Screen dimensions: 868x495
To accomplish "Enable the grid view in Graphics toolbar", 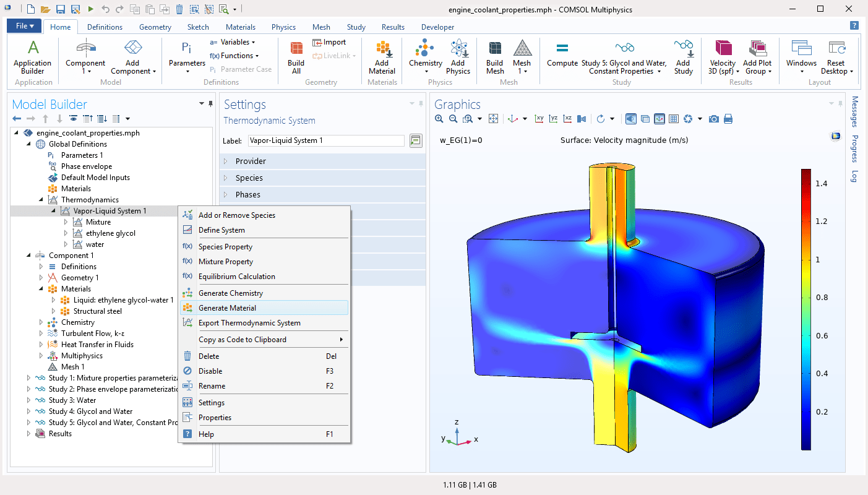I will click(x=673, y=118).
